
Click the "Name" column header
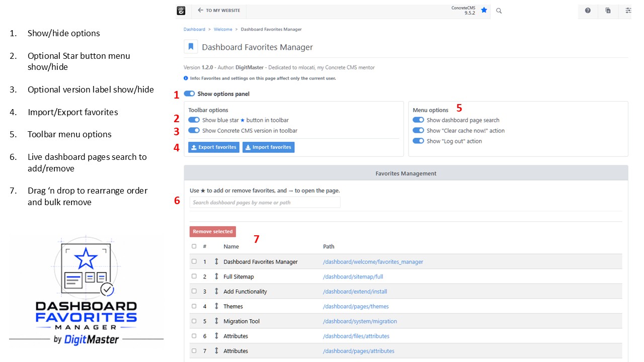click(231, 246)
